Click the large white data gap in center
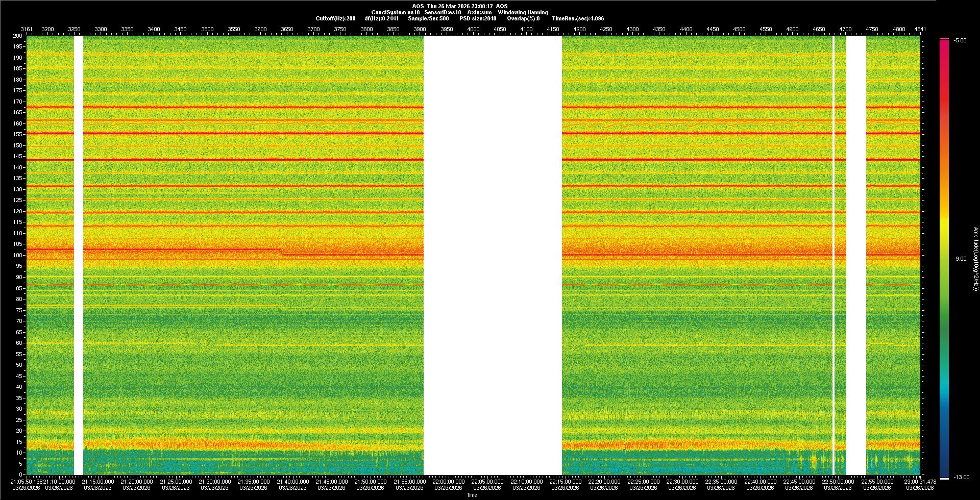 493,255
